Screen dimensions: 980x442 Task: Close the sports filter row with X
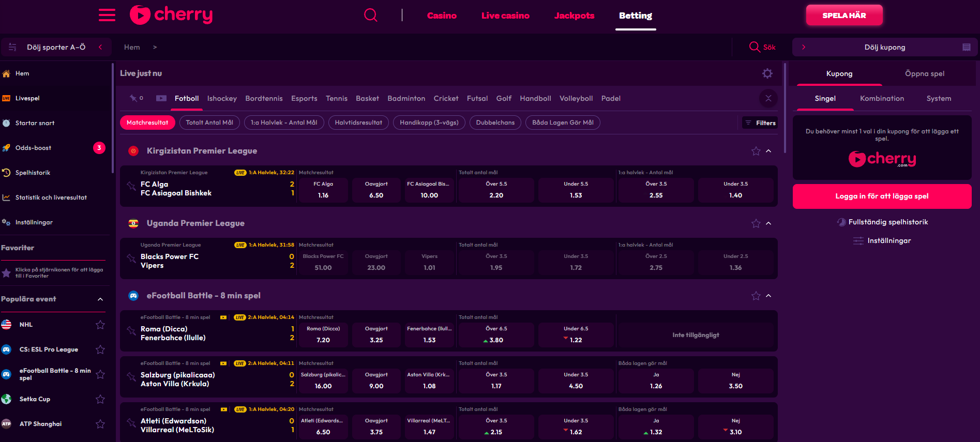(768, 98)
